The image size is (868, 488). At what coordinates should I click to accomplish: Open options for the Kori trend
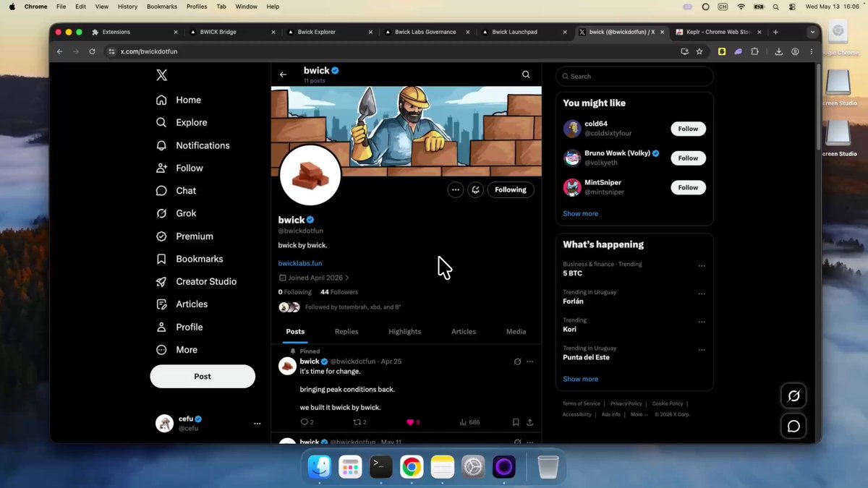(x=702, y=322)
